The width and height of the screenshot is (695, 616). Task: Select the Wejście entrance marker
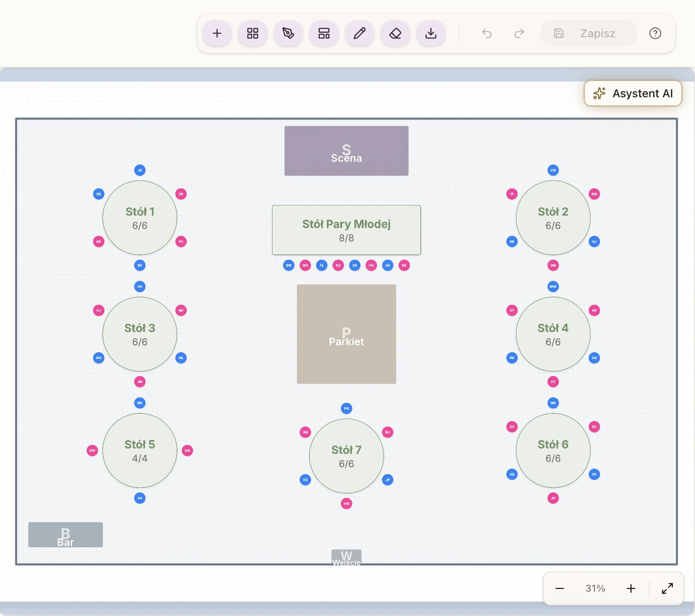click(346, 557)
